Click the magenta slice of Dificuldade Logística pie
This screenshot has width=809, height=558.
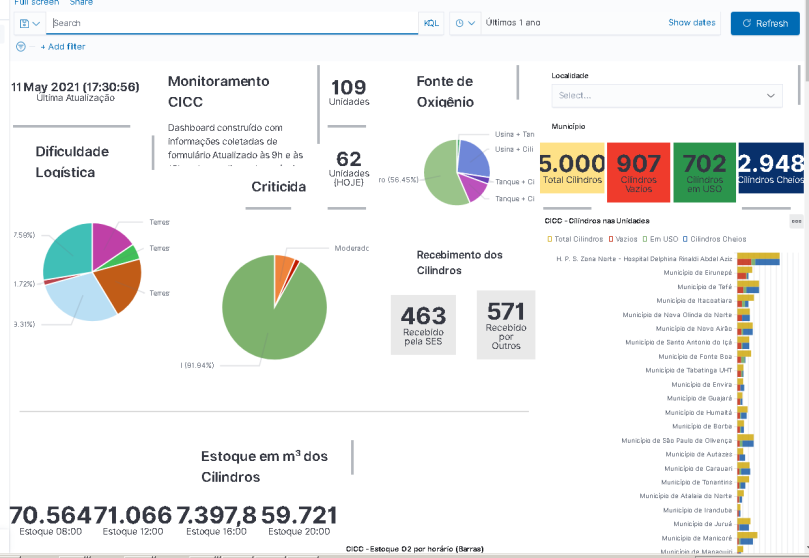point(109,242)
